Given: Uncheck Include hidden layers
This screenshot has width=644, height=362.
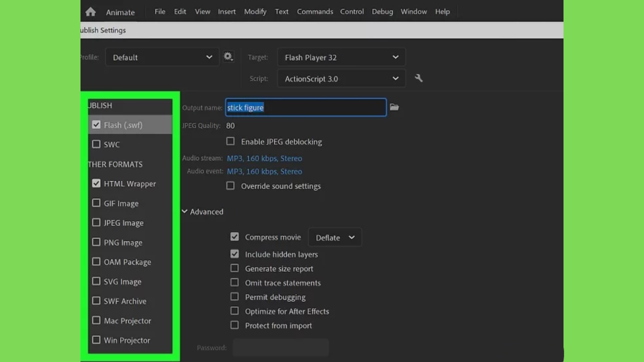Looking at the screenshot, I should point(235,254).
